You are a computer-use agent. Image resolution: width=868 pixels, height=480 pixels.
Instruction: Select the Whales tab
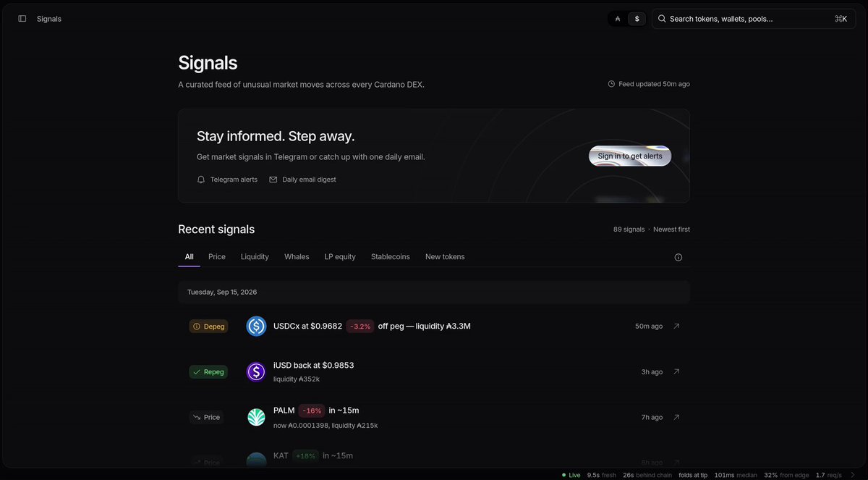(297, 257)
